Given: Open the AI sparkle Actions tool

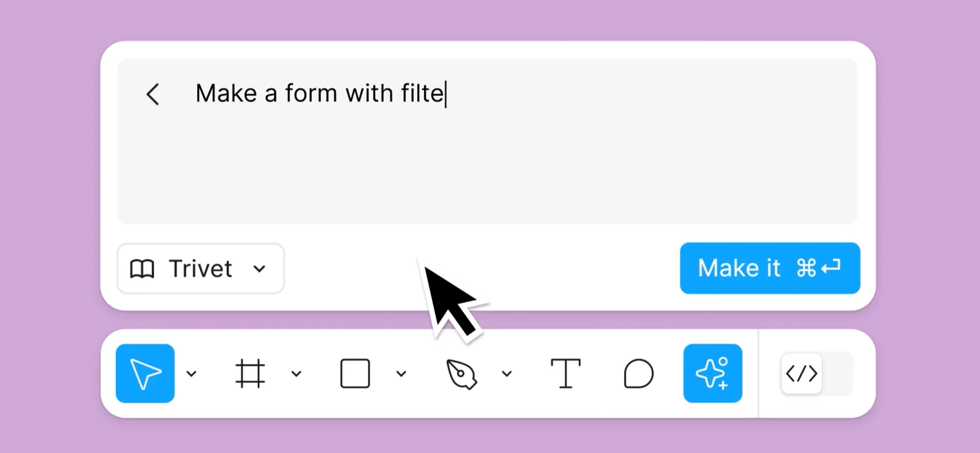Looking at the screenshot, I should tap(712, 373).
